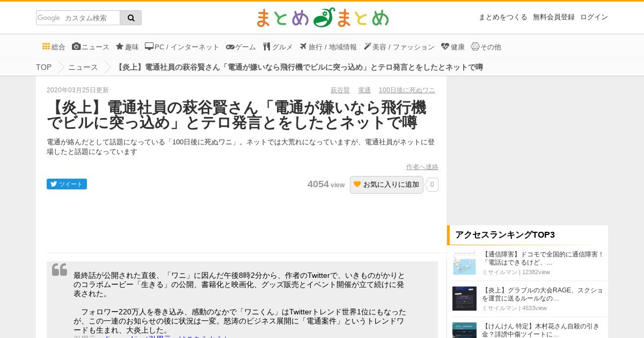Click 作者へ連絡 link
Viewport: 644px width, 338px height.
(x=422, y=167)
